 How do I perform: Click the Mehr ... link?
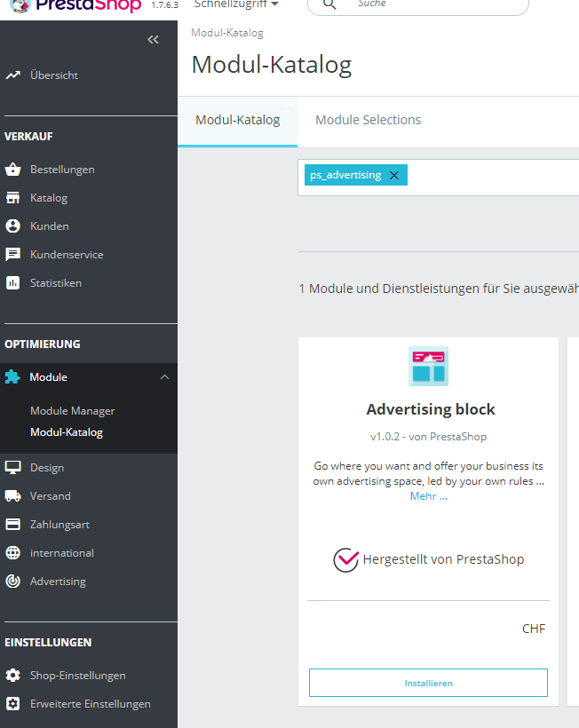coord(428,496)
